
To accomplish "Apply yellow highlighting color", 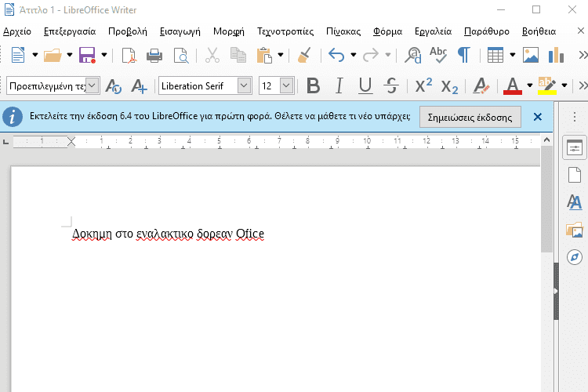I will coord(546,86).
